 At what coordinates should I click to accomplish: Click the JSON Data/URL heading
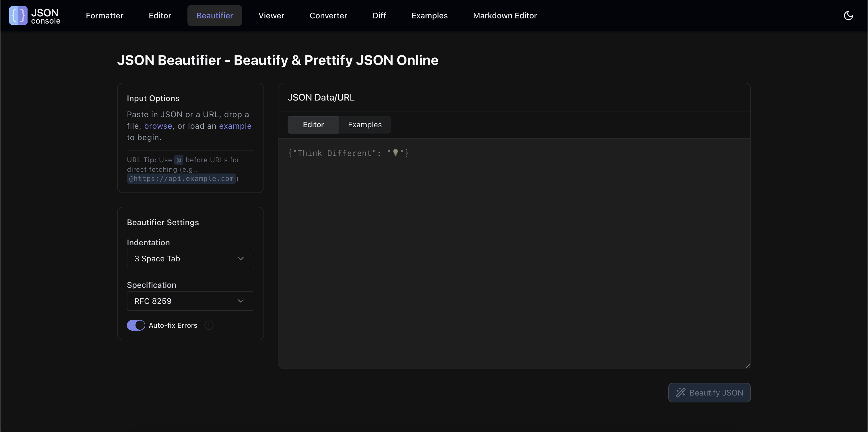(x=321, y=97)
